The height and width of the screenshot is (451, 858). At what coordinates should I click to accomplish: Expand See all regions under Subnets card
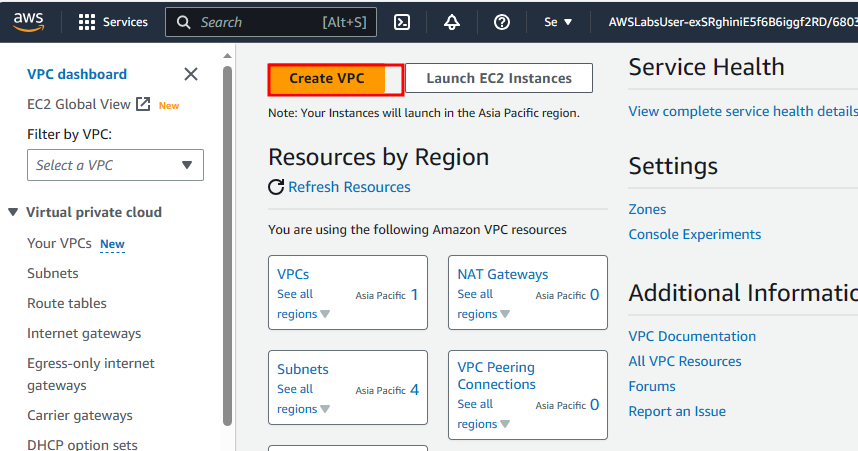pyautogui.click(x=303, y=399)
